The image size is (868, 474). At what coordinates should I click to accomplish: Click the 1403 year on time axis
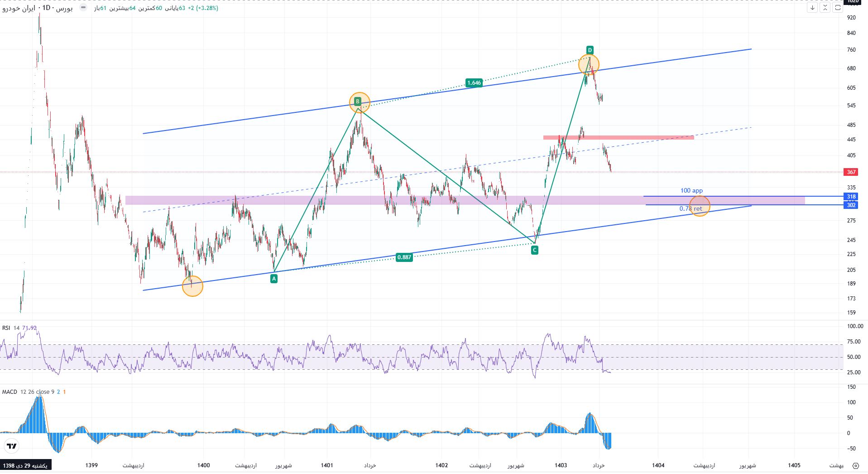tap(561, 465)
